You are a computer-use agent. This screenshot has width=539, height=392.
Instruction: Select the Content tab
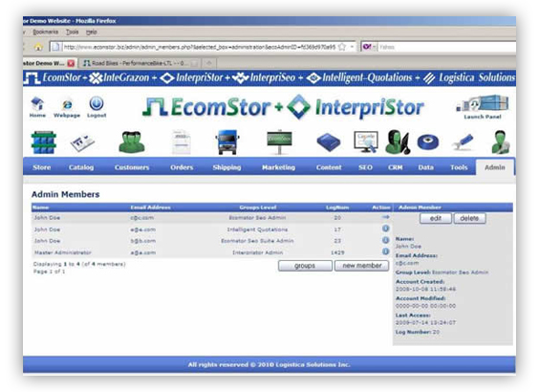click(x=329, y=167)
